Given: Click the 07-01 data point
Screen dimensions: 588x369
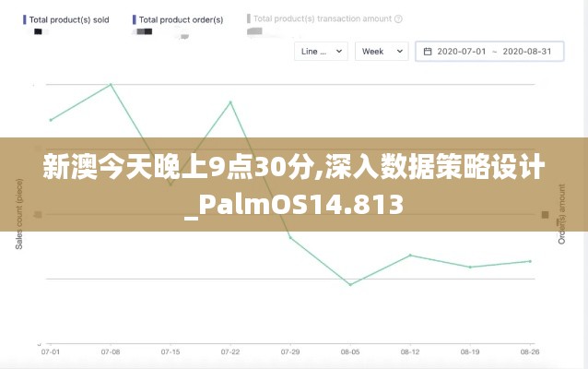Looking at the screenshot, I should click(x=51, y=120).
